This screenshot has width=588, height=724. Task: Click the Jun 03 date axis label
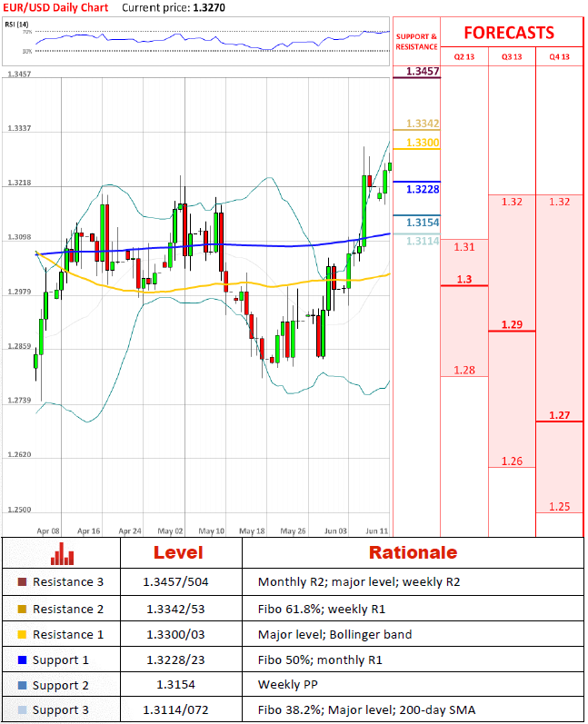pyautogui.click(x=335, y=531)
